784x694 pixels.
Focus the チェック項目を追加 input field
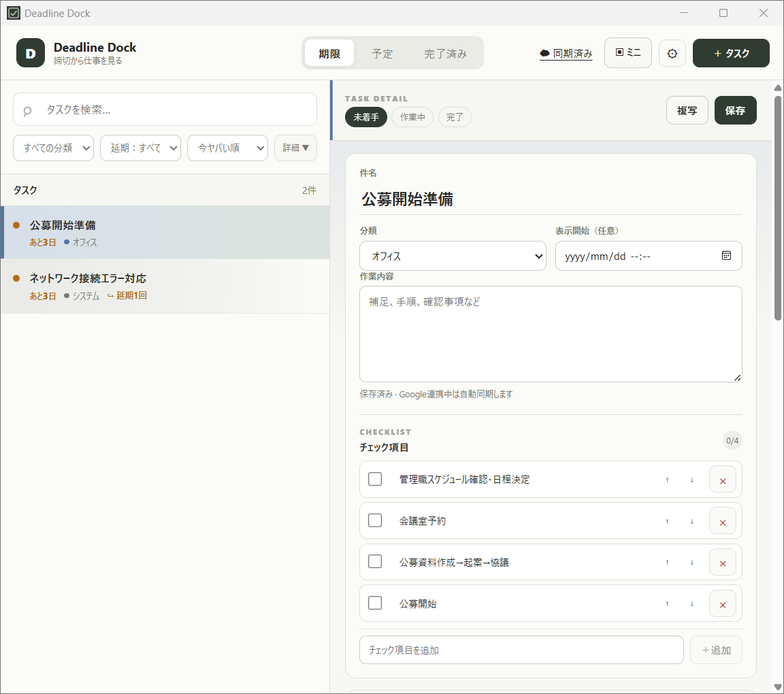tap(521, 650)
